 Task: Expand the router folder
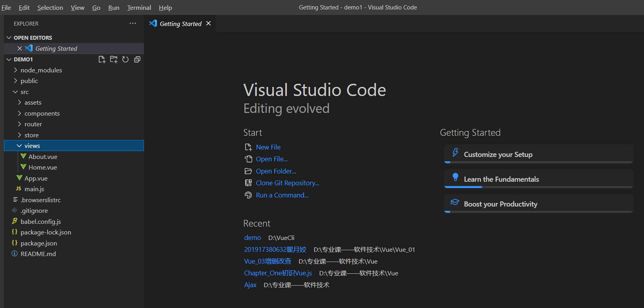[19, 124]
